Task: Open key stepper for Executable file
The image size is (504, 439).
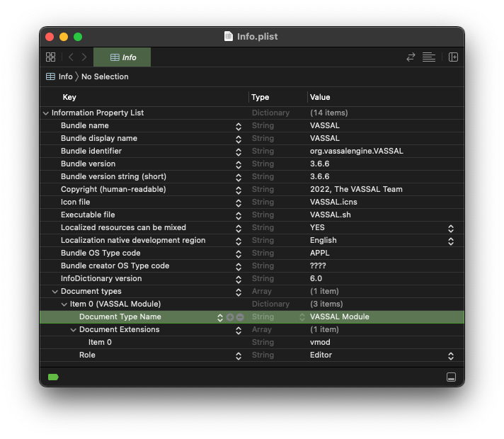Action: tap(239, 215)
